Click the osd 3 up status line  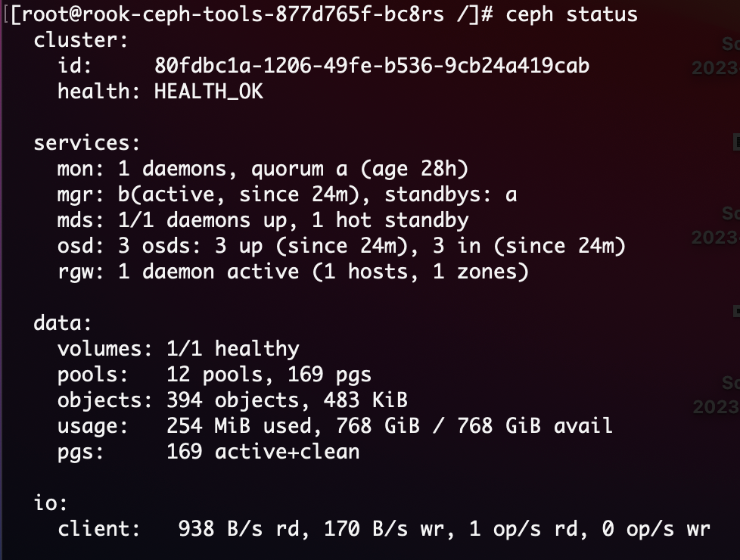coord(342,246)
